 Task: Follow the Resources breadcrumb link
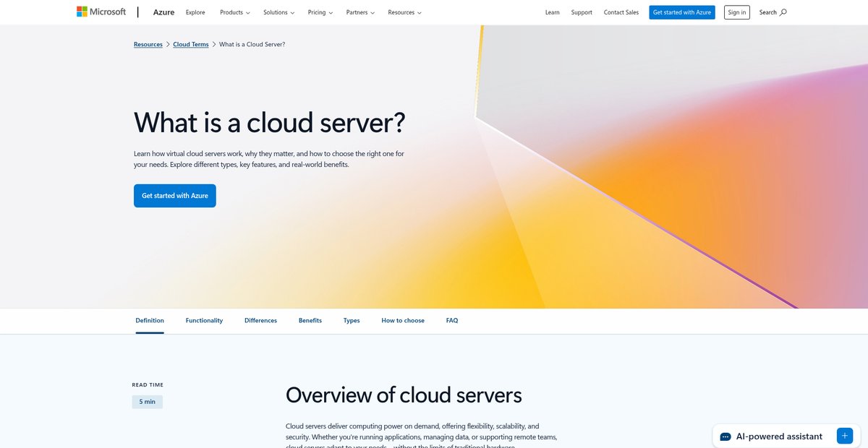pos(148,45)
